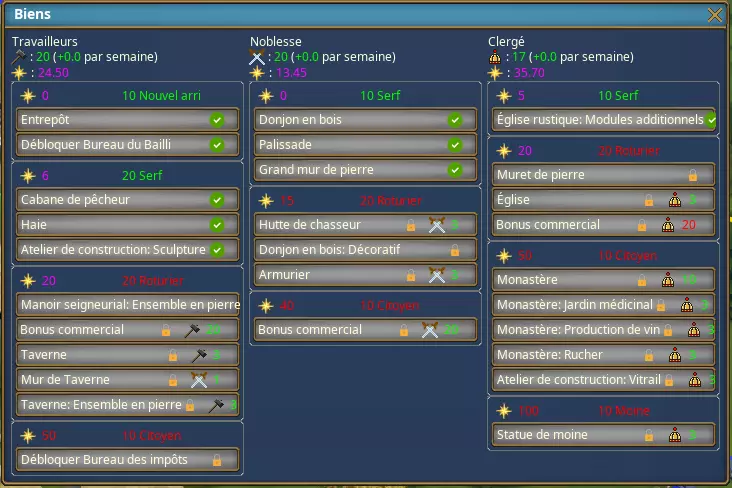The height and width of the screenshot is (488, 732).
Task: Click the star icon next to 24.50
Action: tap(19, 73)
